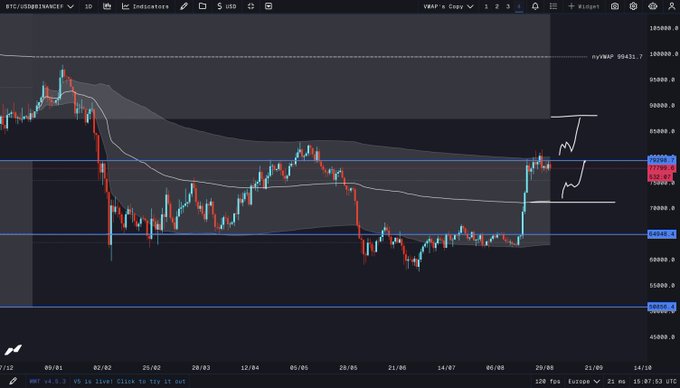Viewport: 680px width, 388px height.
Task: Take a chart snapshot with camera icon
Action: (x=615, y=6)
